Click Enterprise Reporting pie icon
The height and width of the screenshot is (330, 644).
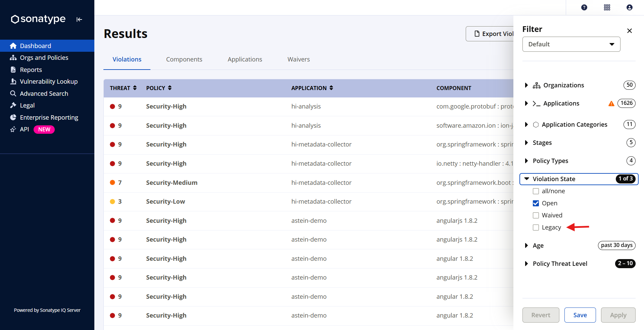coord(13,117)
